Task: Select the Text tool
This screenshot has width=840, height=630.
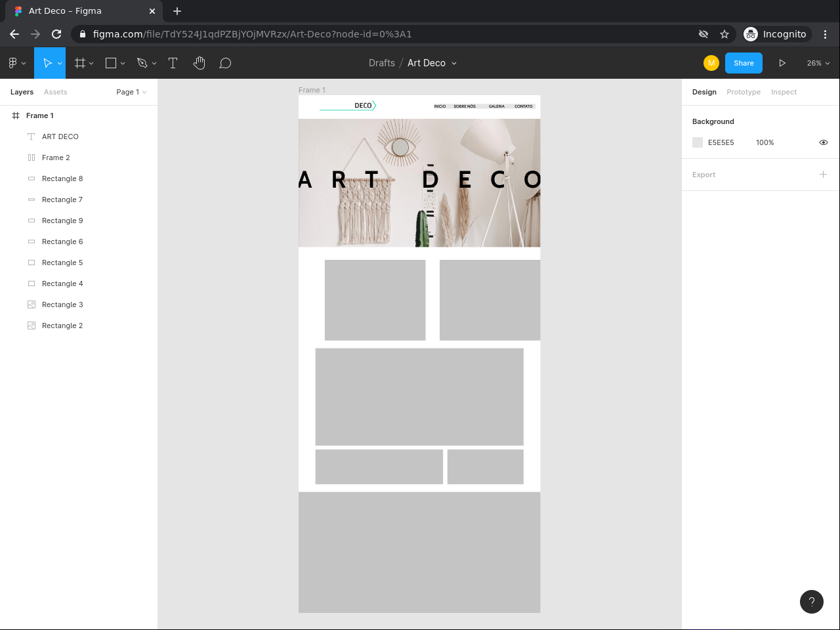Action: (x=173, y=63)
